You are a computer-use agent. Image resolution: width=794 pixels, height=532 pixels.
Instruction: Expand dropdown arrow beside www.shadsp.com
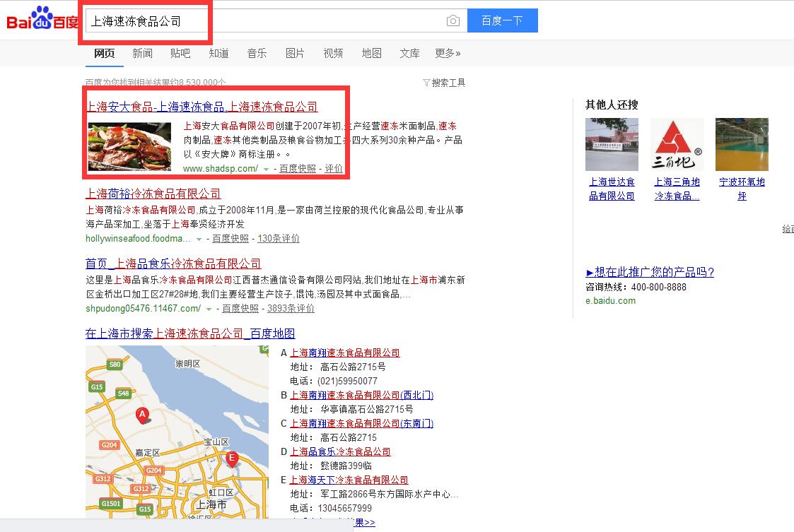point(266,170)
